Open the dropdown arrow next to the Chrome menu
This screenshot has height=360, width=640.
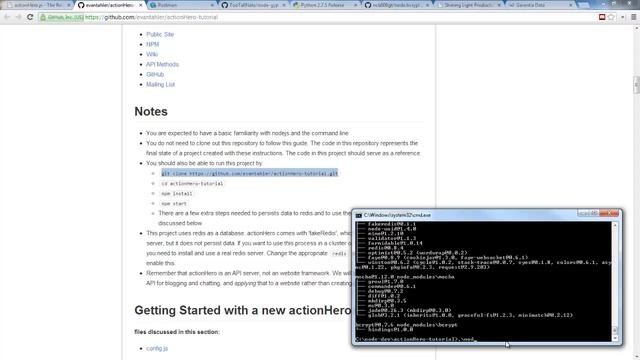(x=622, y=17)
